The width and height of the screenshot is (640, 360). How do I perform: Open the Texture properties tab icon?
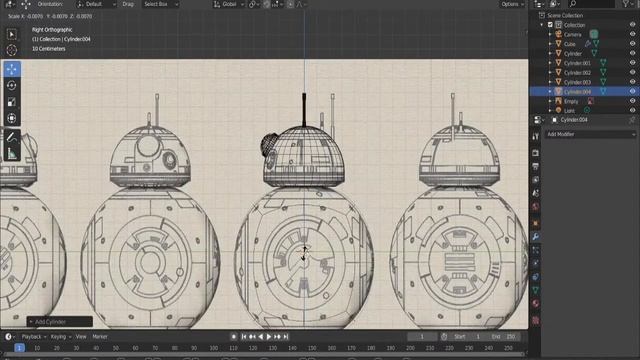(536, 320)
